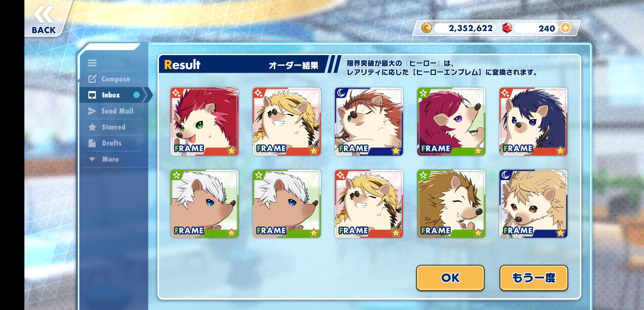The image size is (644, 310).
Task: Click the もう一度 retry button
Action: tap(534, 278)
